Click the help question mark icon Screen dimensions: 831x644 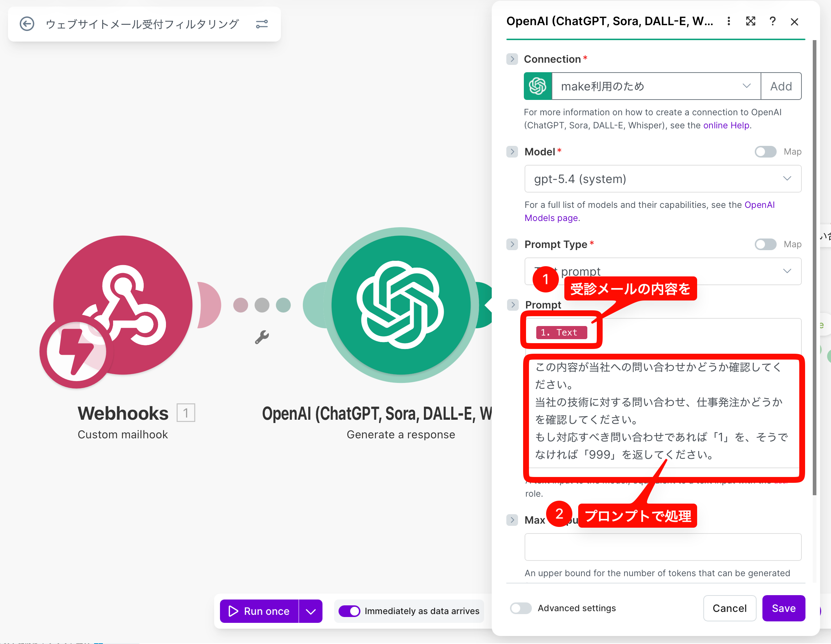point(772,21)
